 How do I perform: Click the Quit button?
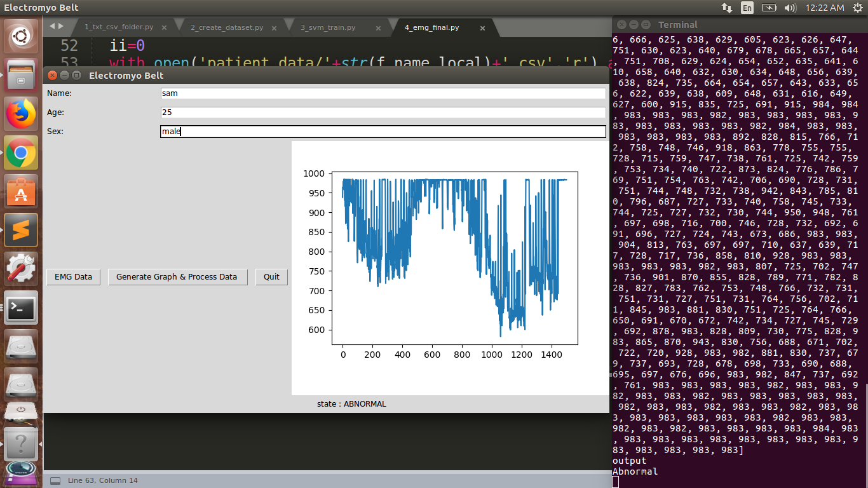[271, 277]
